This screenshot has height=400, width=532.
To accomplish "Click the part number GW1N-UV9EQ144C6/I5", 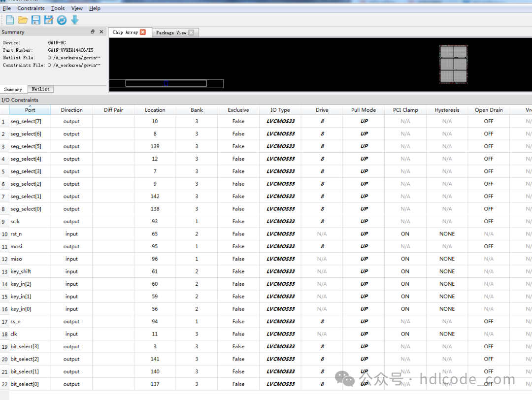I will (x=70, y=50).
